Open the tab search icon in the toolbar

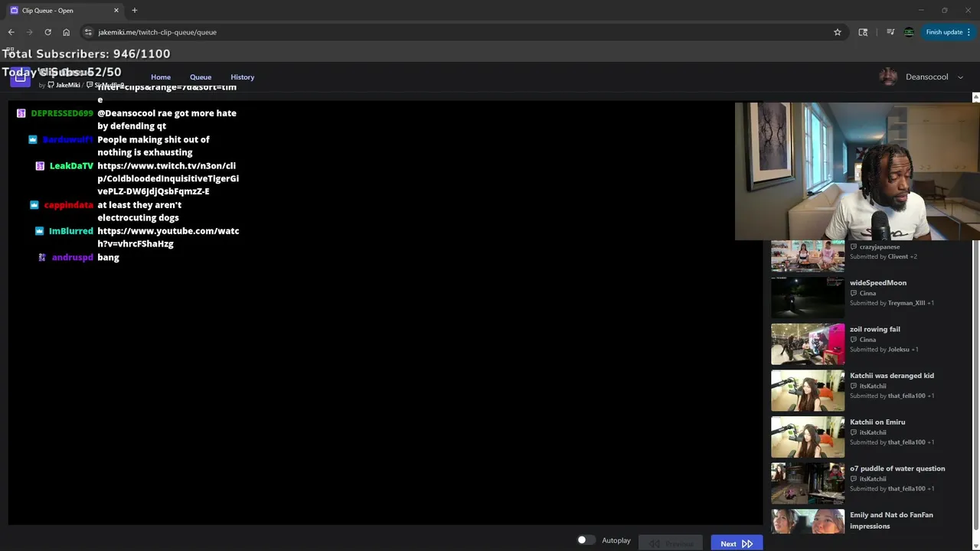click(x=863, y=32)
